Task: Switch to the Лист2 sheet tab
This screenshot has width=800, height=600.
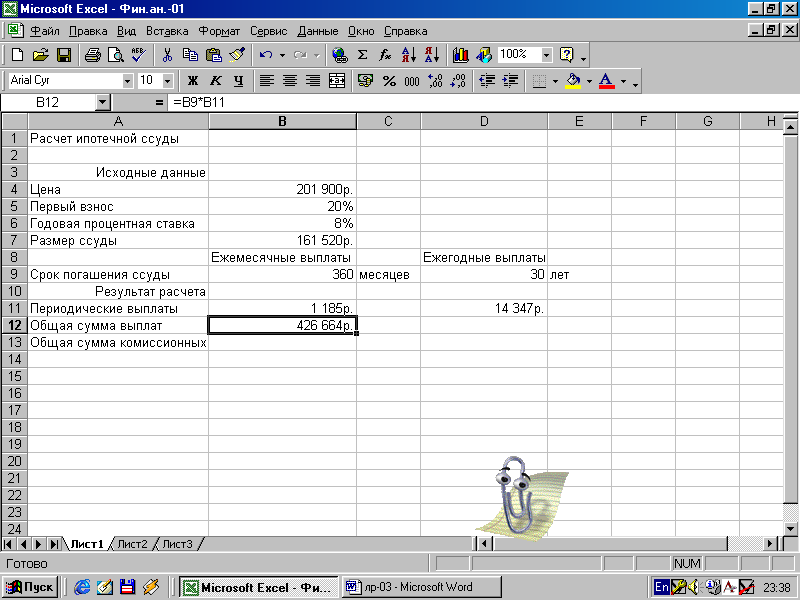Action: (132, 544)
